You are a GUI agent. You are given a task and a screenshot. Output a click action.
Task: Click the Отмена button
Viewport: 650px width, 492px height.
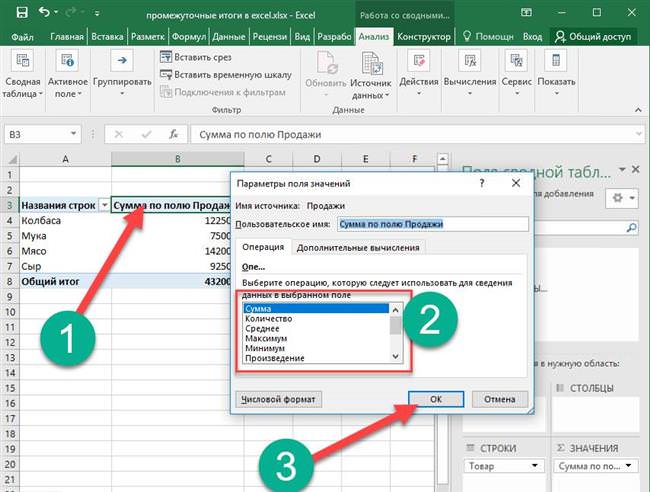point(500,399)
